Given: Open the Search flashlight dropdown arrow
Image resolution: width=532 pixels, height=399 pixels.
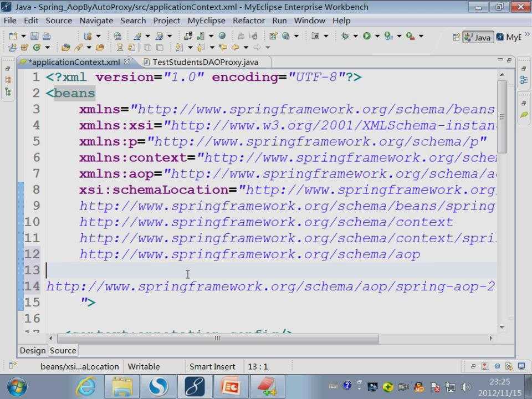Looking at the screenshot, I should coord(89,48).
